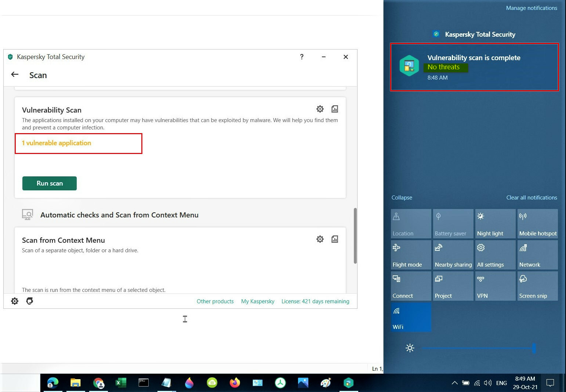
Task: Start Screen snip quick action
Action: click(x=538, y=286)
